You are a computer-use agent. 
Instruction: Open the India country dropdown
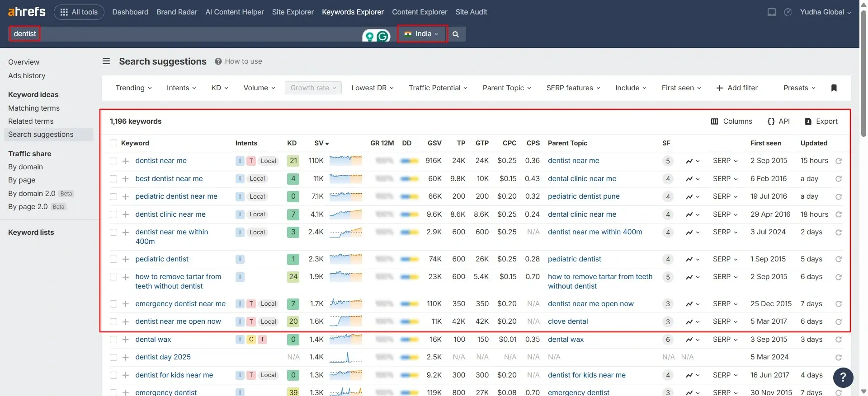(422, 34)
